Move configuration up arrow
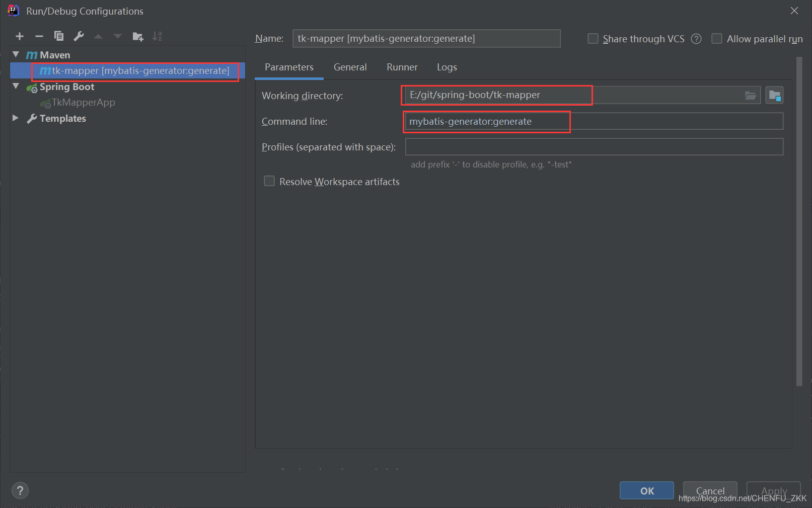 point(98,36)
